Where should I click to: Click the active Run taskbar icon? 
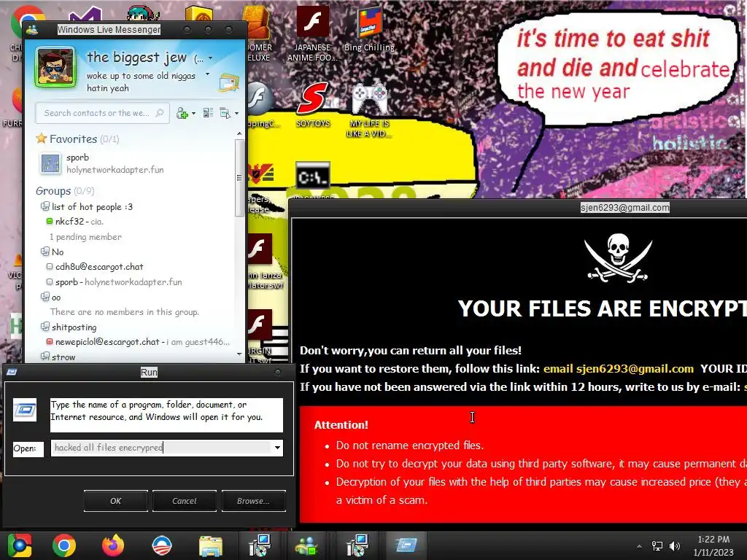click(x=406, y=545)
